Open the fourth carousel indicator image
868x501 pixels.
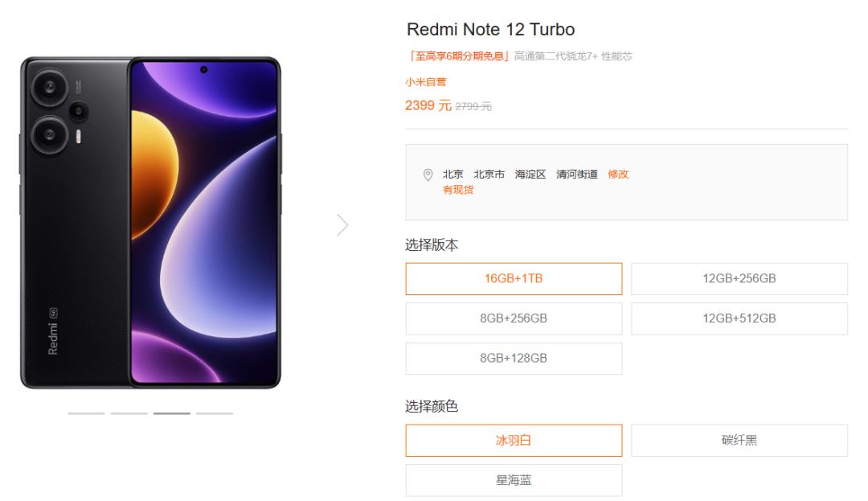pyautogui.click(x=215, y=413)
